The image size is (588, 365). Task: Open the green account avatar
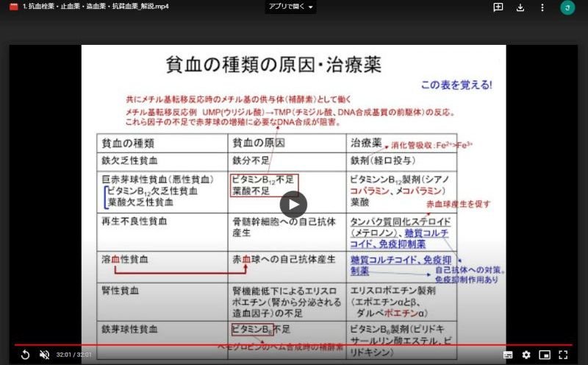pyautogui.click(x=567, y=7)
